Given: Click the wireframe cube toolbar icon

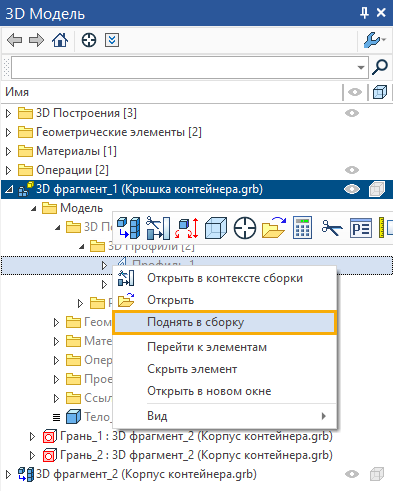Looking at the screenshot, I should click(216, 228).
